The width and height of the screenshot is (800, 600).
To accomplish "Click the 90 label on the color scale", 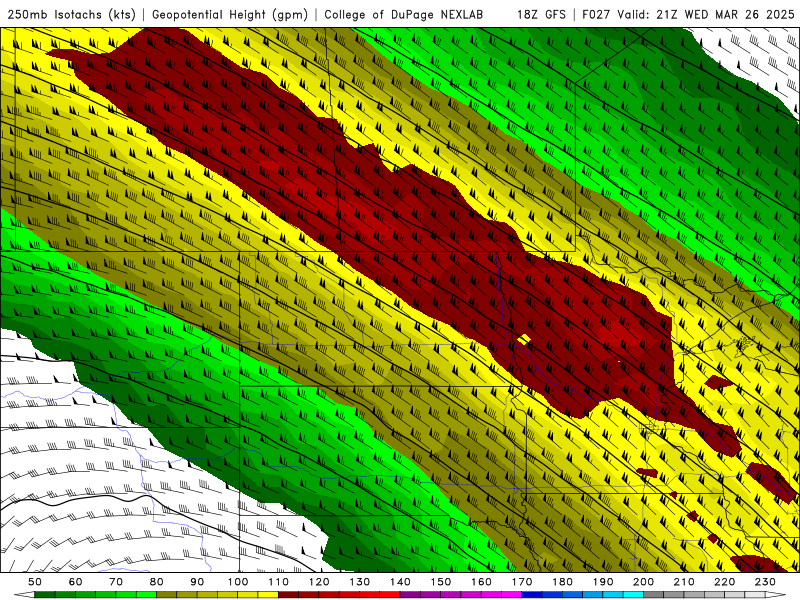I will 197,582.
